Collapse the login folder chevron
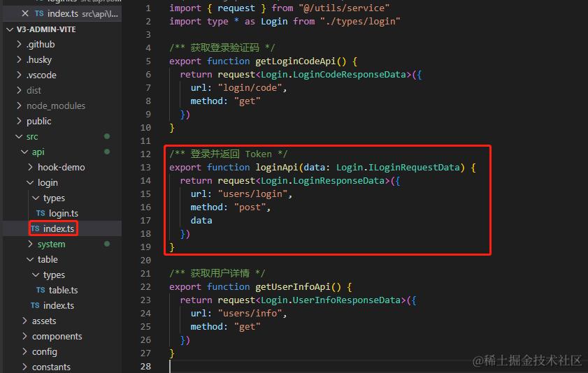Image resolution: width=588 pixels, height=373 pixels. [30, 182]
